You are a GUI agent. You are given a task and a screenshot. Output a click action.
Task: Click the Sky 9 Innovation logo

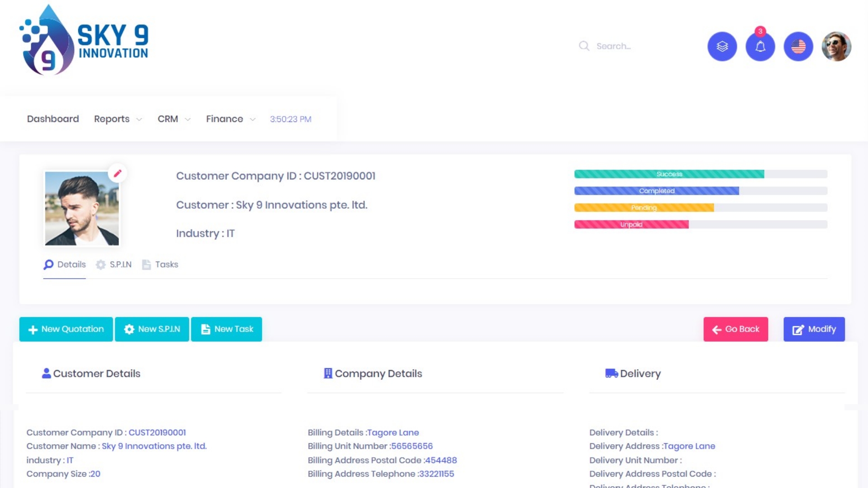84,40
